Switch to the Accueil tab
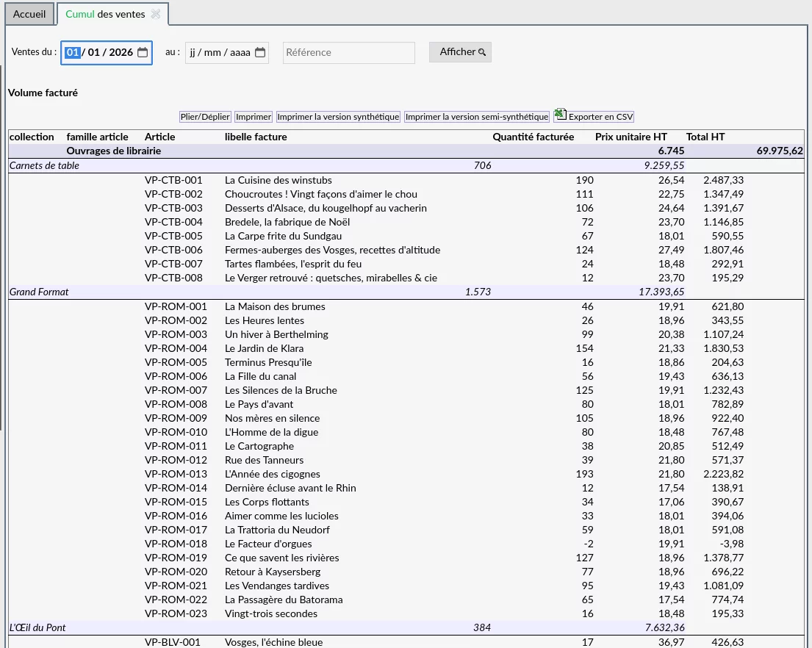This screenshot has width=812, height=648. tap(29, 14)
